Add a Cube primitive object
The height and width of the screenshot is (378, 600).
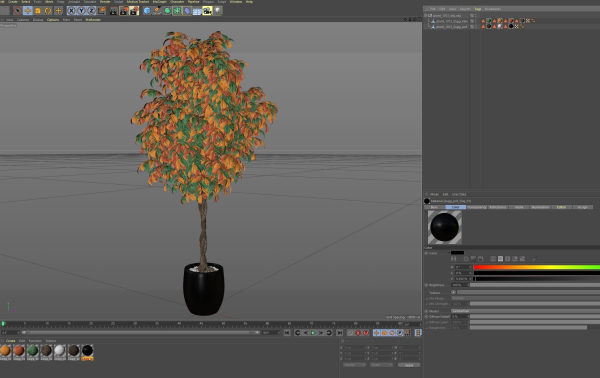coord(147,11)
